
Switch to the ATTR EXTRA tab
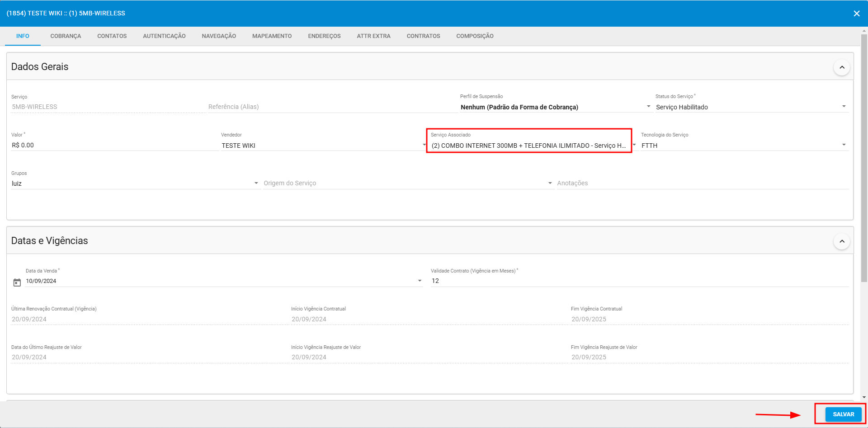coord(373,36)
